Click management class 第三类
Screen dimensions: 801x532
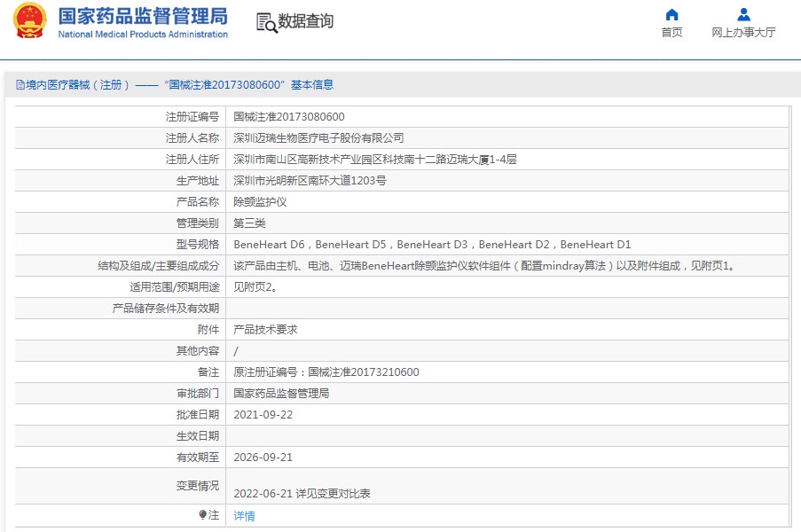click(249, 223)
